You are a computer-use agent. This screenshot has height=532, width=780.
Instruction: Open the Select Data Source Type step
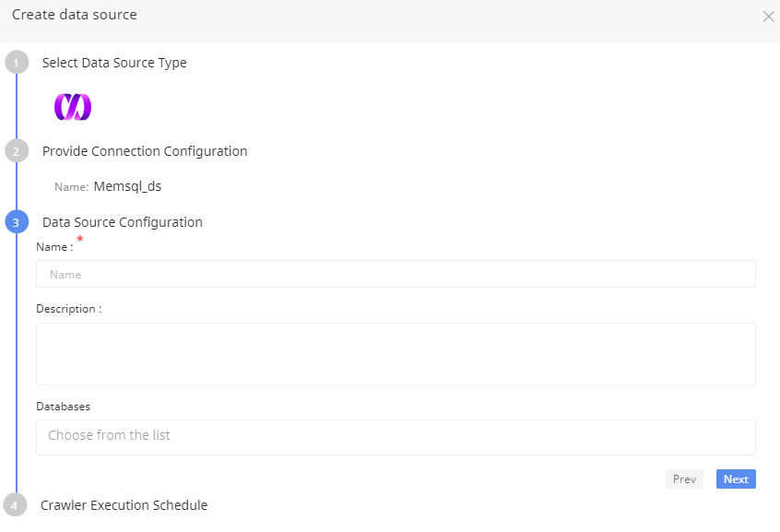114,63
